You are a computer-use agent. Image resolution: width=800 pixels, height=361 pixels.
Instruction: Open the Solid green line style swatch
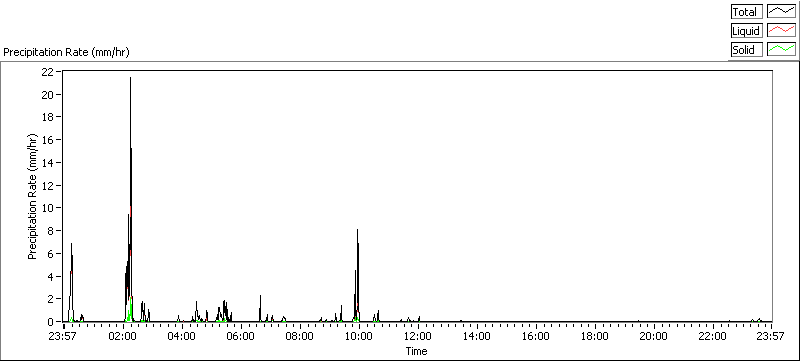pos(781,49)
